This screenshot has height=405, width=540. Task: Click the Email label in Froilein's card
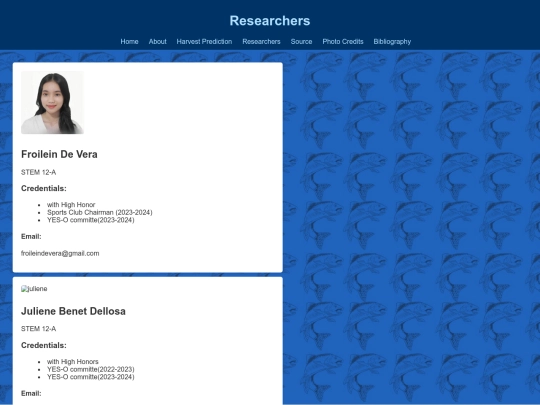coord(31,237)
